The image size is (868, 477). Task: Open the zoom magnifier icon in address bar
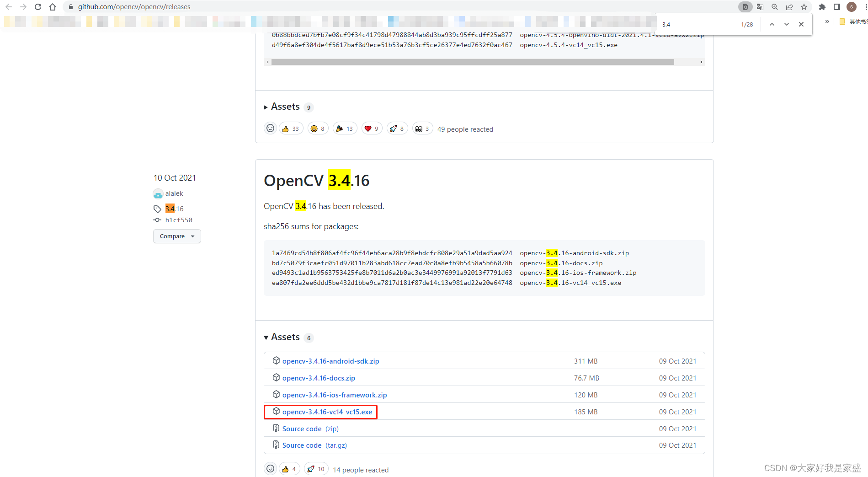click(x=775, y=7)
